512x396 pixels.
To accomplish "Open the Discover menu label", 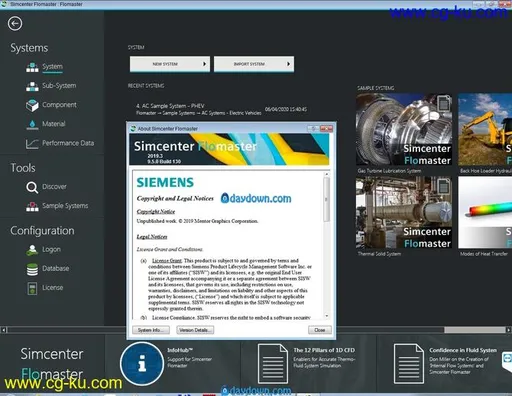I will (x=54, y=187).
